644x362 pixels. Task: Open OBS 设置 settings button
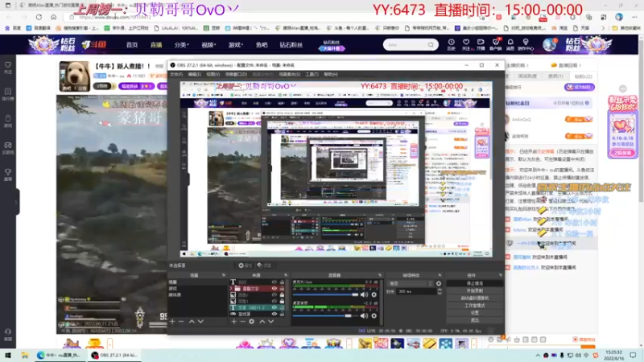pyautogui.click(x=474, y=313)
